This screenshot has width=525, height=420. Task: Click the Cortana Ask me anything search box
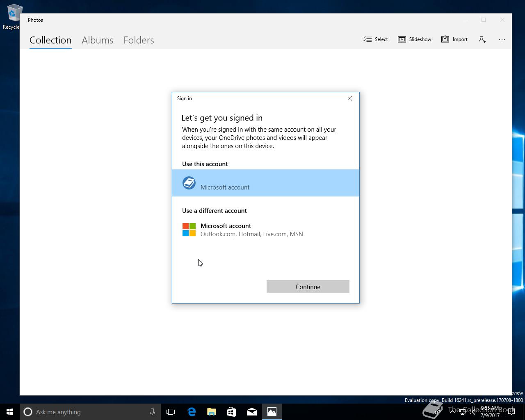(90, 412)
